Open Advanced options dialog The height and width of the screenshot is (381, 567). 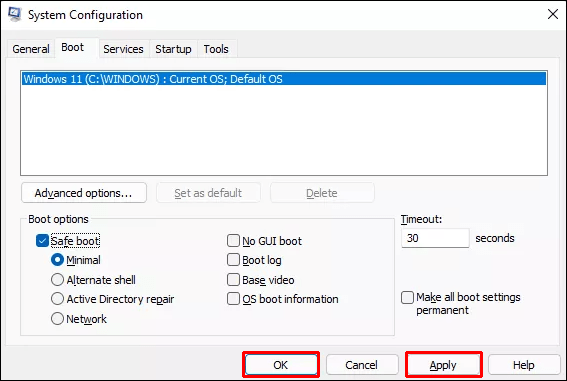click(x=84, y=193)
